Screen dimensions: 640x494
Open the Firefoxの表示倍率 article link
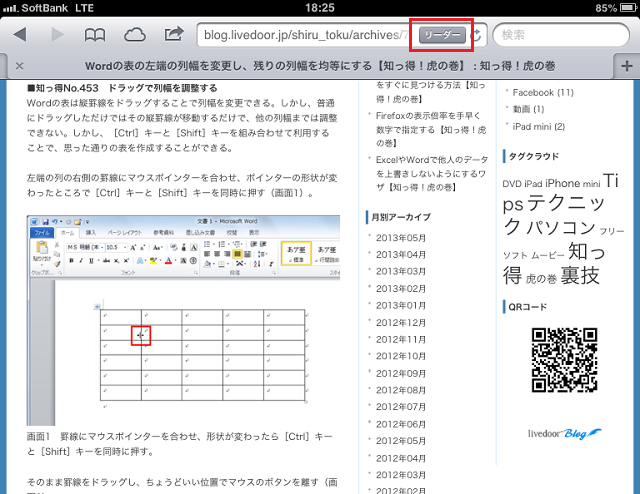click(x=431, y=129)
